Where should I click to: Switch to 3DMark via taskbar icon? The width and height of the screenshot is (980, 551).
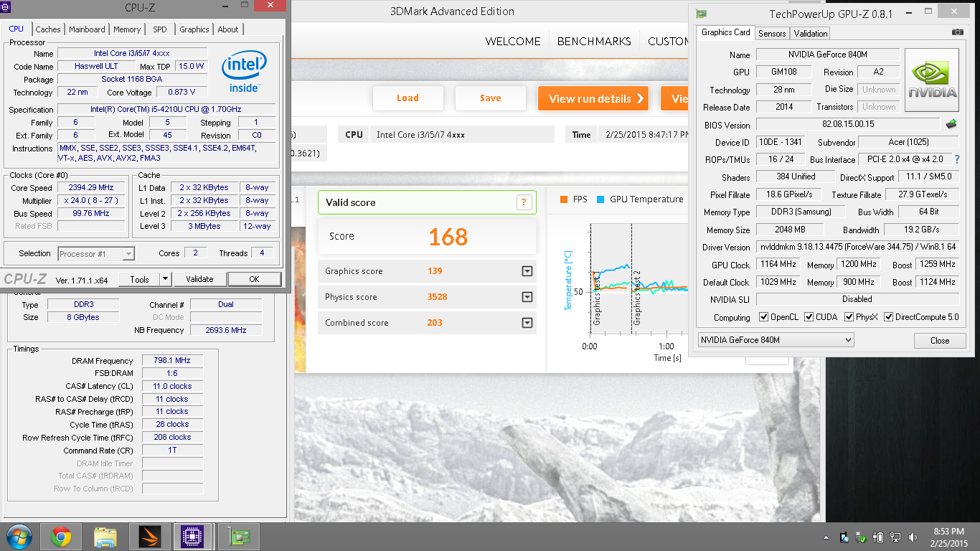149,537
